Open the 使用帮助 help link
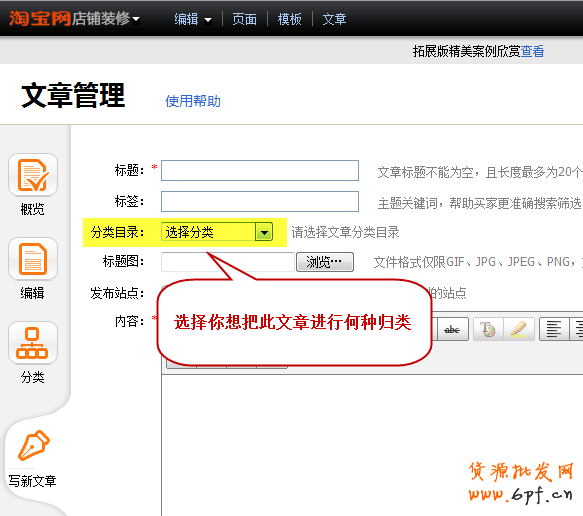 coord(193,101)
